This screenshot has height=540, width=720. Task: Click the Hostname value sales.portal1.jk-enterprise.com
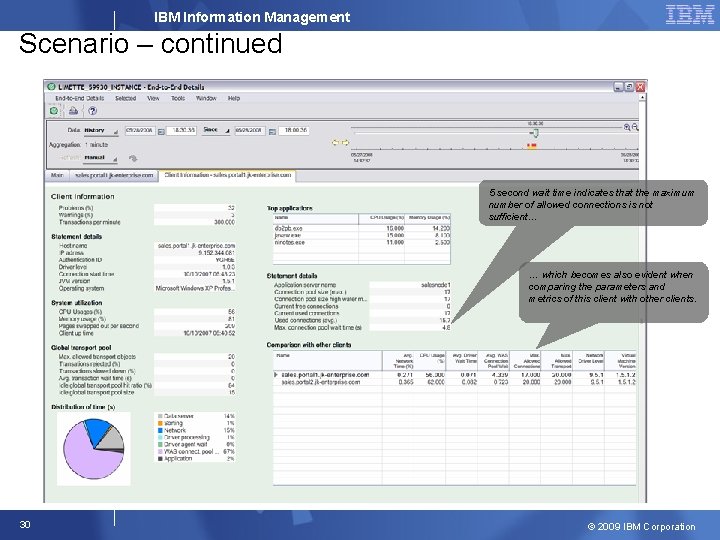[197, 246]
